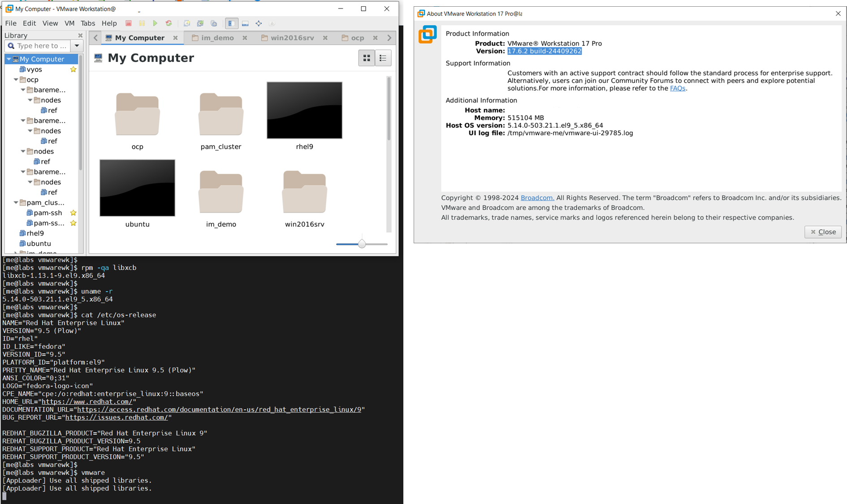This screenshot has height=504, width=847.
Task: Close the Library panel with its X
Action: (80, 35)
